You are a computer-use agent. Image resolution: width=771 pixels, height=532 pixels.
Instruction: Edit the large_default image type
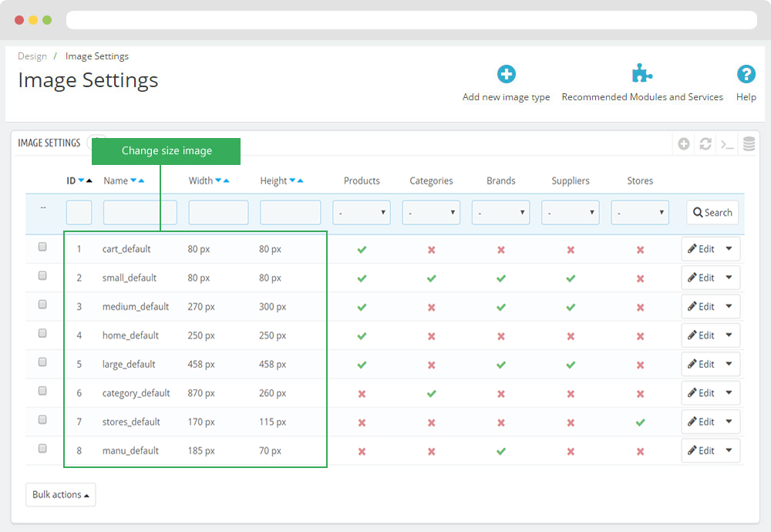(x=702, y=364)
